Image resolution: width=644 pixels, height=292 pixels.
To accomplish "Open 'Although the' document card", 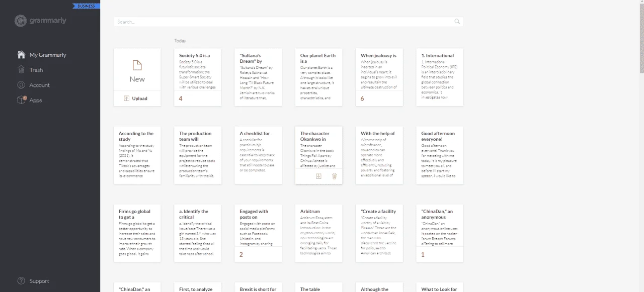I will coord(379,287).
